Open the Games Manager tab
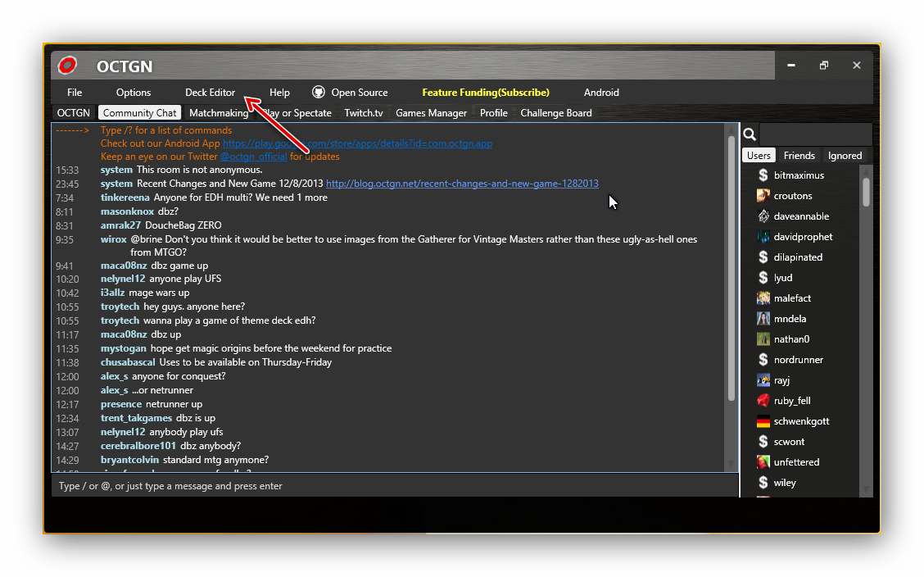The height and width of the screenshot is (577, 924). [x=431, y=113]
